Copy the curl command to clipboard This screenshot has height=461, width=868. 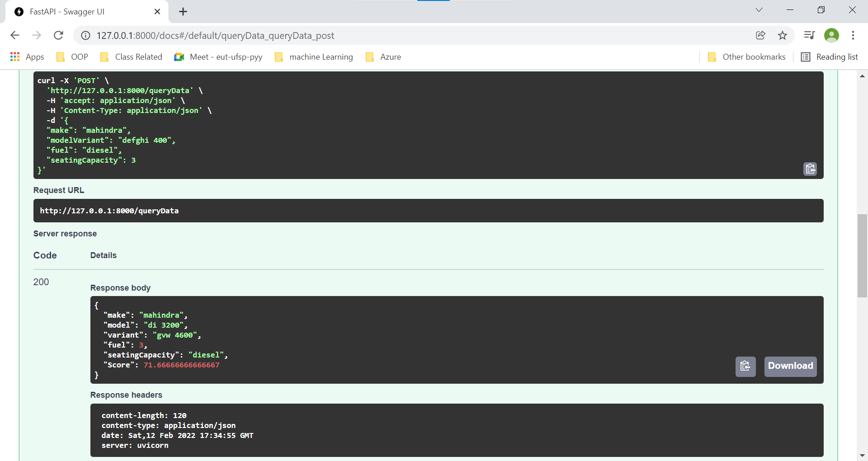pyautogui.click(x=810, y=169)
